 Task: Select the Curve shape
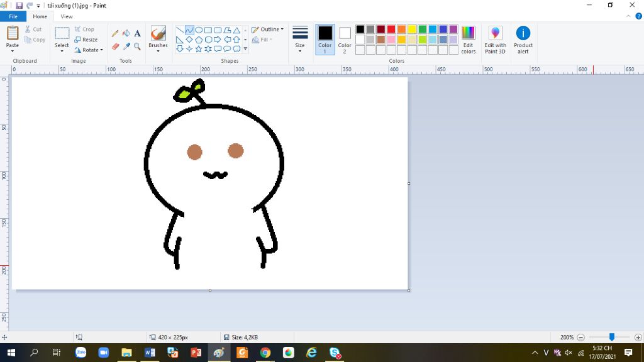189,30
